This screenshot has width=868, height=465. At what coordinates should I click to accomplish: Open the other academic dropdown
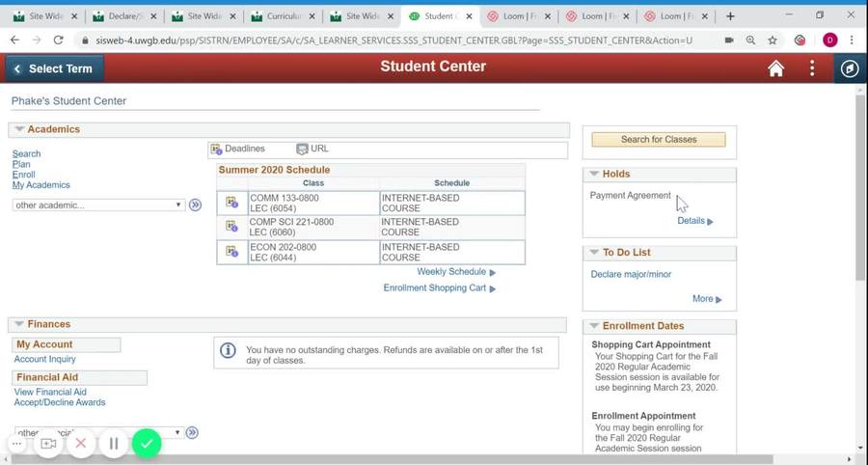97,205
